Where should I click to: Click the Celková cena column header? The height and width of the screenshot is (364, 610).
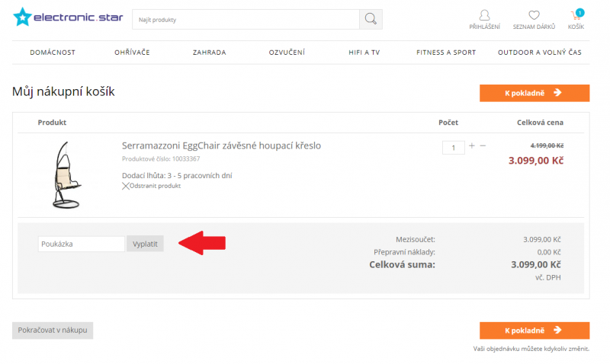coord(540,123)
